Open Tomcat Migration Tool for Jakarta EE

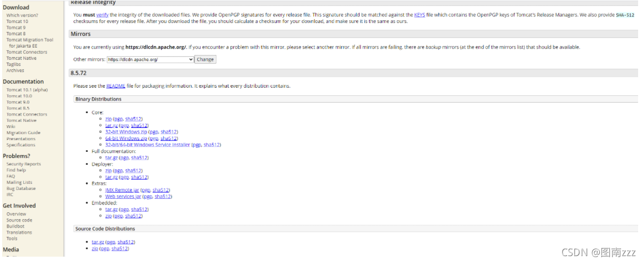coord(30,43)
